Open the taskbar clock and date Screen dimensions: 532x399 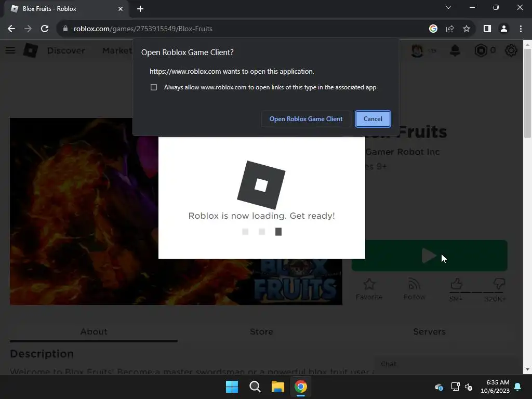pyautogui.click(x=495, y=387)
